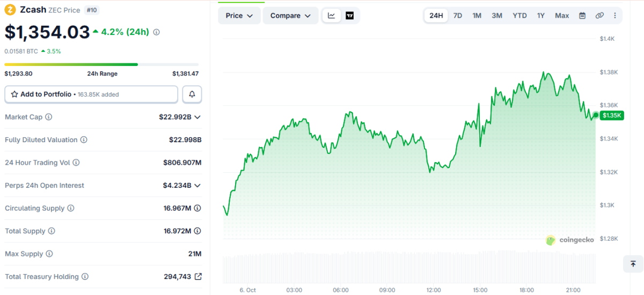Open the calendar date range picker
This screenshot has height=295, width=644.
click(582, 16)
